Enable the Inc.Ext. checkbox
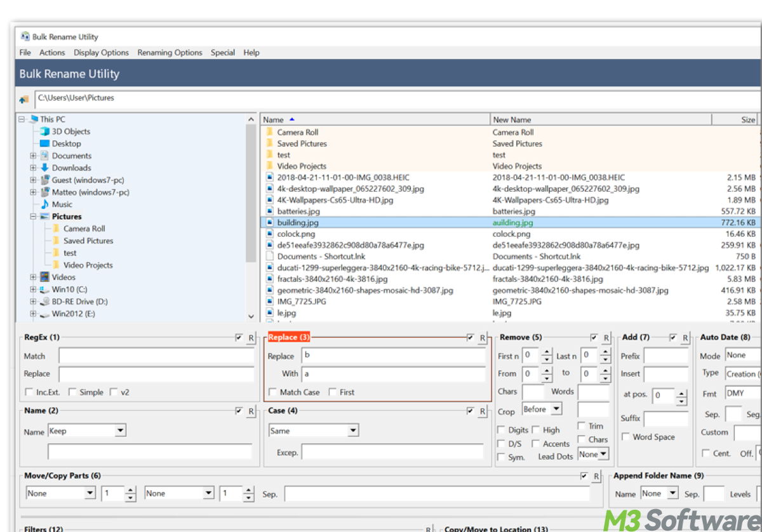This screenshot has width=762, height=532. click(29, 392)
